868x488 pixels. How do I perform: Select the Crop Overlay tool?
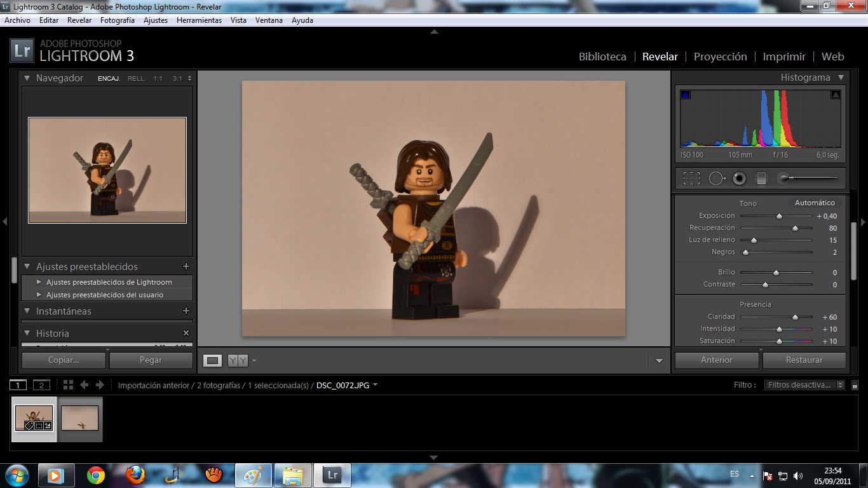691,179
